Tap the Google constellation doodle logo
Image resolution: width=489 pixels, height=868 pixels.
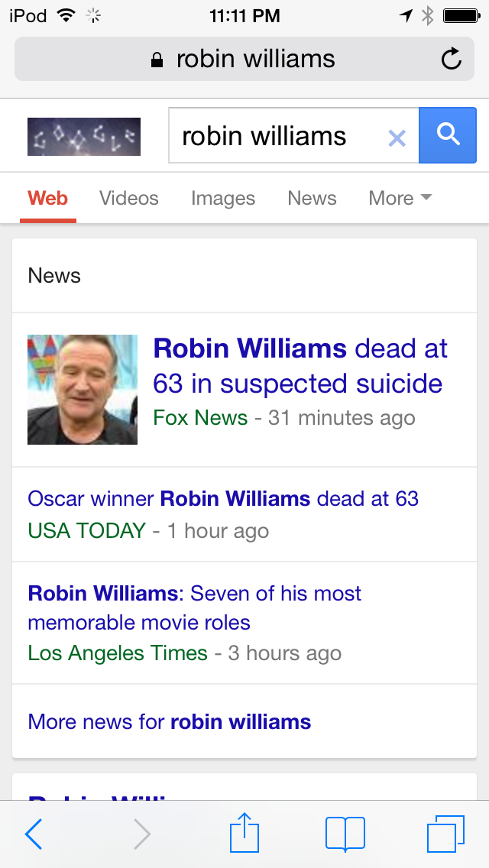pos(84,137)
